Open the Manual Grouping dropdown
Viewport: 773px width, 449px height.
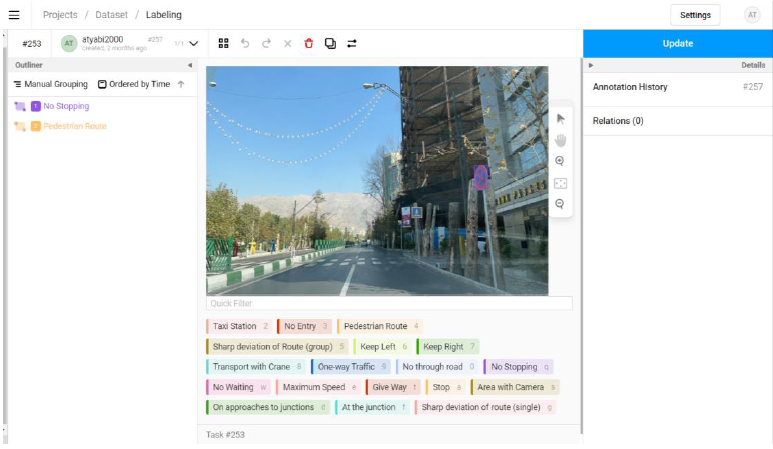[50, 84]
